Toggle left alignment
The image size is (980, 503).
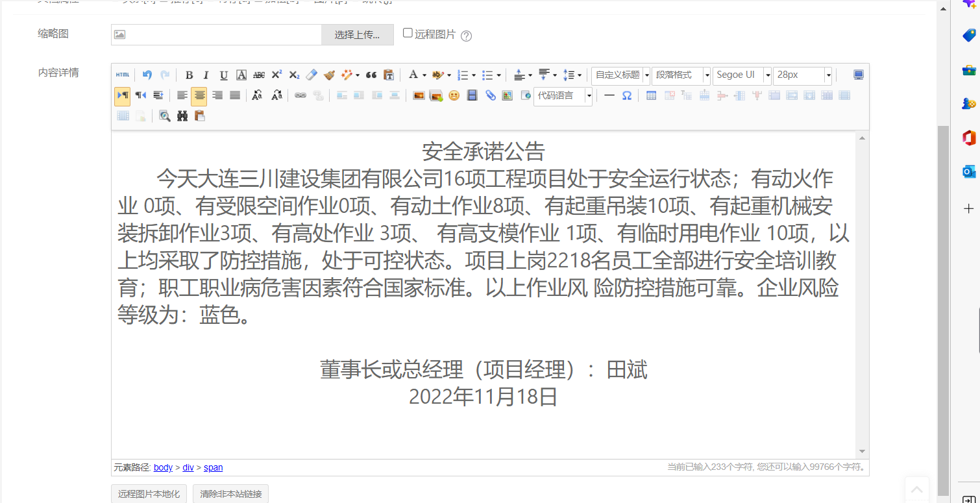point(182,95)
